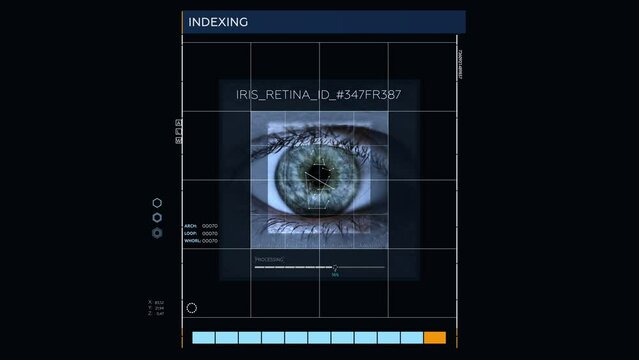The image size is (639, 360).
Task: Click the middle thick-bordered hexagon icon
Action: pyautogui.click(x=157, y=218)
